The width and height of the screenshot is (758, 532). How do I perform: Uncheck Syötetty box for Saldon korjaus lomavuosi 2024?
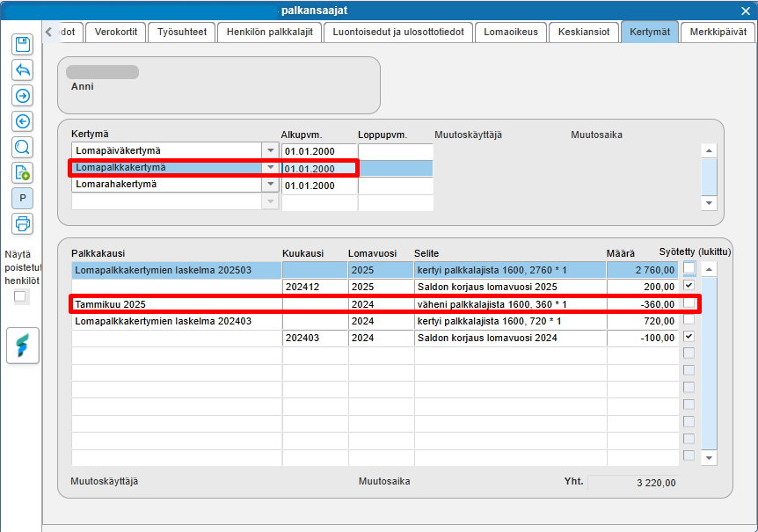(689, 337)
